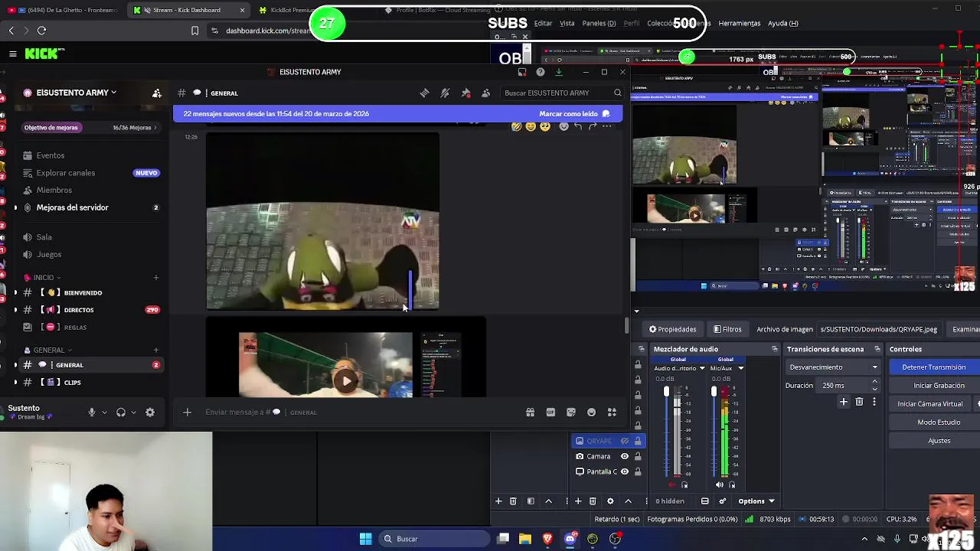This screenshot has width=980, height=551.
Task: Add transition using plus in Transiciones de escena
Action: tap(844, 402)
